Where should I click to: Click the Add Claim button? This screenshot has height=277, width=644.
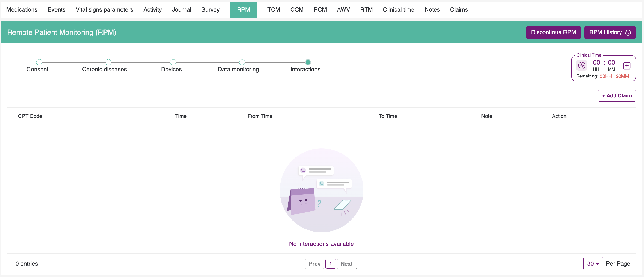pos(617,96)
